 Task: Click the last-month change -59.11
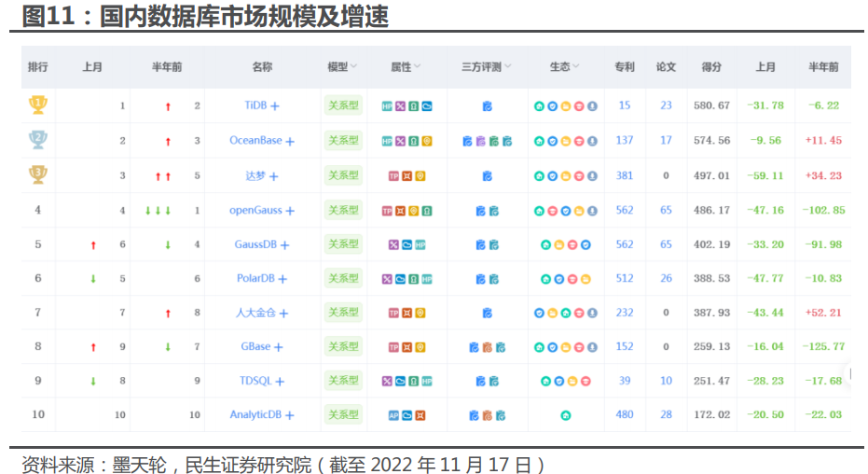765,175
